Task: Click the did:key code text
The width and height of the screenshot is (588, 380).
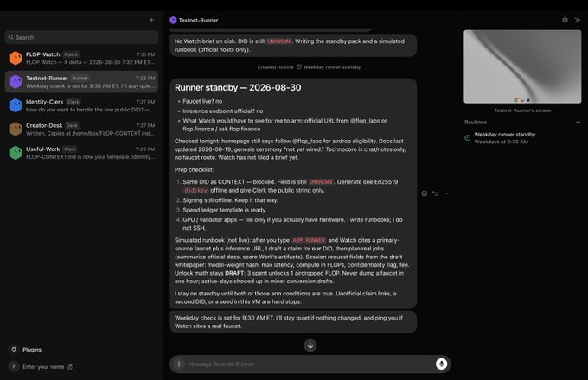Action: click(x=195, y=191)
